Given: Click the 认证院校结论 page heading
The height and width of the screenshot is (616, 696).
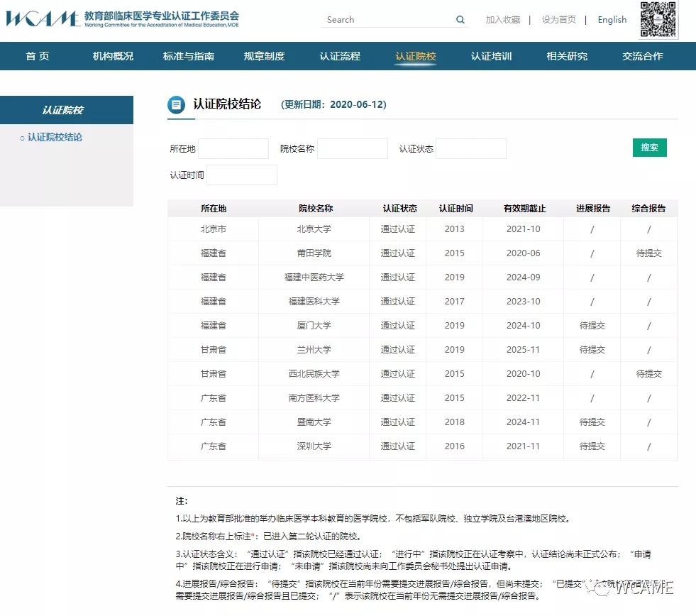Looking at the screenshot, I should [227, 104].
